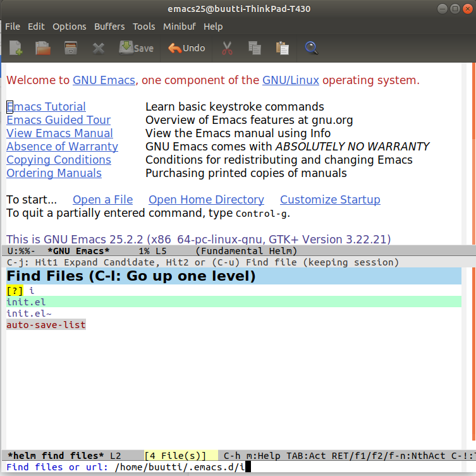Select the init.el~ candidate in Helm
Screen dimensions: 476x476
pyautogui.click(x=29, y=314)
